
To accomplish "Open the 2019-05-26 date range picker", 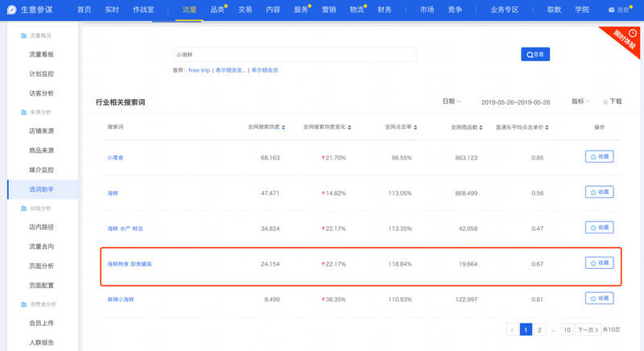I will pos(515,102).
